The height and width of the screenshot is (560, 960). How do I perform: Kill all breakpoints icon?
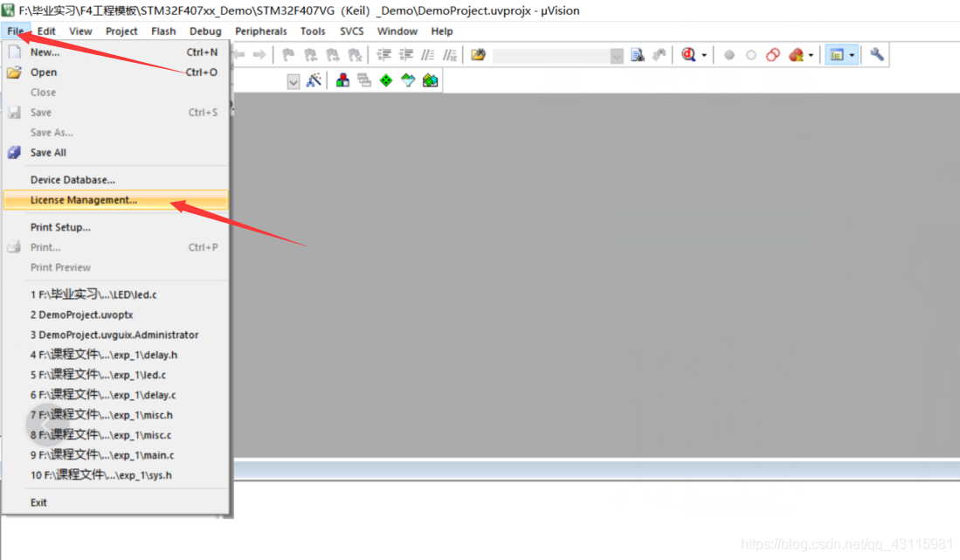(796, 55)
